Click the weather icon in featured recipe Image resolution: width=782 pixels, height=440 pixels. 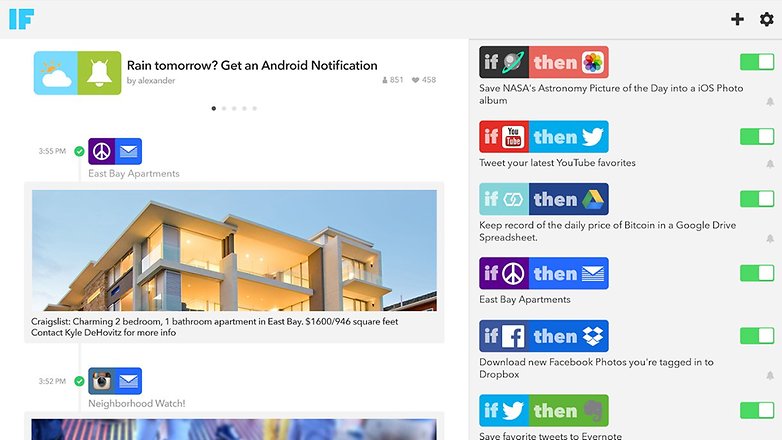click(55, 73)
